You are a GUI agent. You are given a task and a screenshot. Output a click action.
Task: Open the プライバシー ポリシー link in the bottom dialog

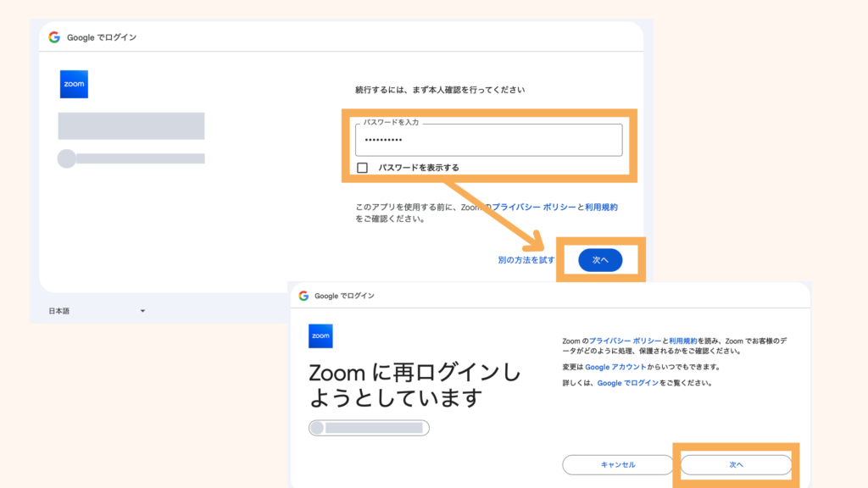click(626, 340)
